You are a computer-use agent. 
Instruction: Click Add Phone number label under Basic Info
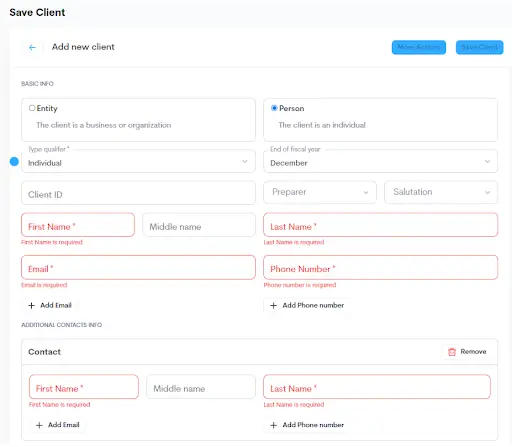[x=313, y=305]
